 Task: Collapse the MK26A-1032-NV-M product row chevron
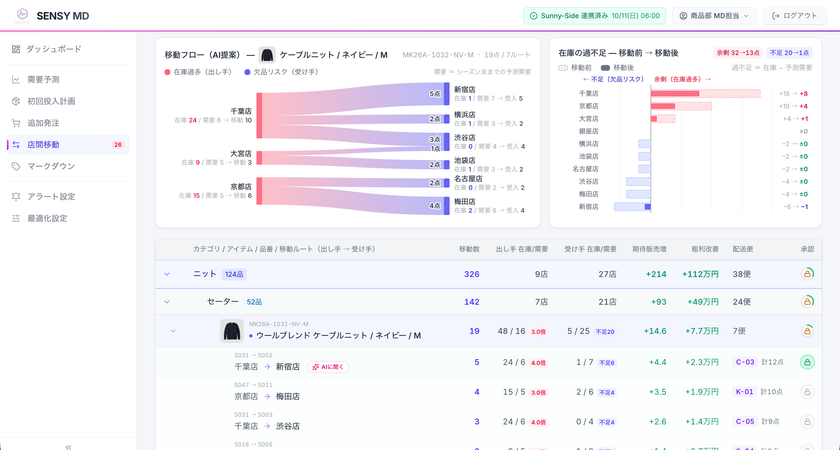tap(172, 331)
